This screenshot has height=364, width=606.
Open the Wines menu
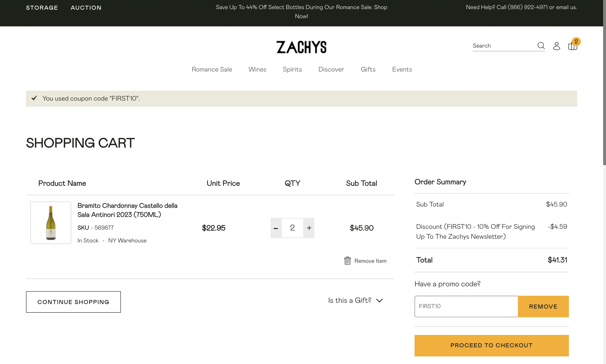pos(257,69)
